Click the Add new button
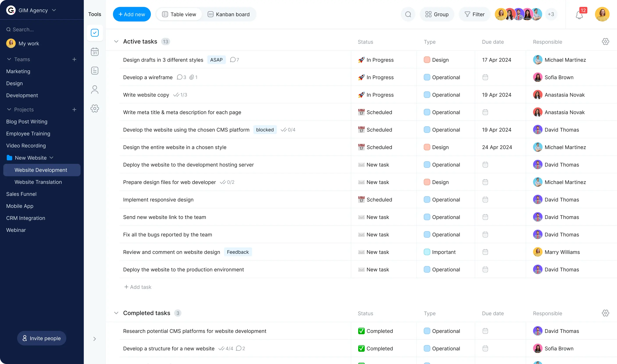Viewport: 617px width, 364px height. (x=132, y=14)
